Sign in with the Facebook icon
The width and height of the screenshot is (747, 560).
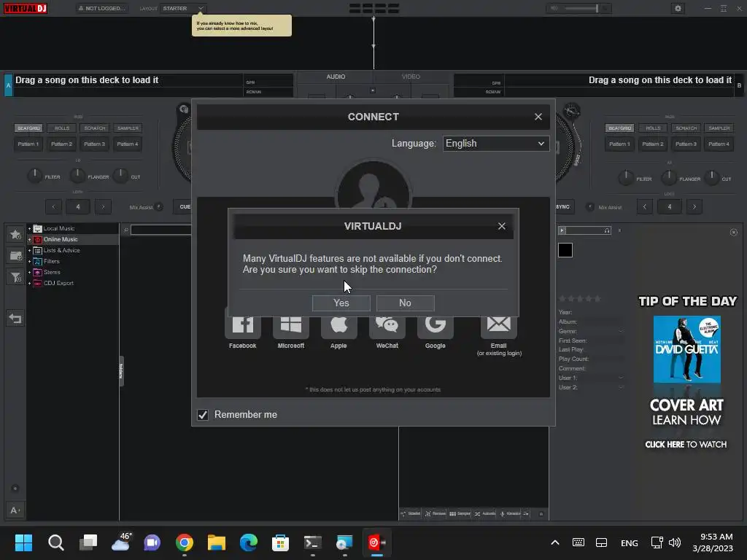point(242,326)
